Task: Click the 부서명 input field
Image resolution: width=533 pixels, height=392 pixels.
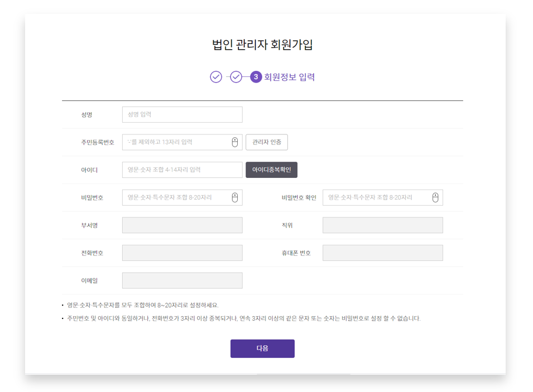Action: pyautogui.click(x=182, y=225)
